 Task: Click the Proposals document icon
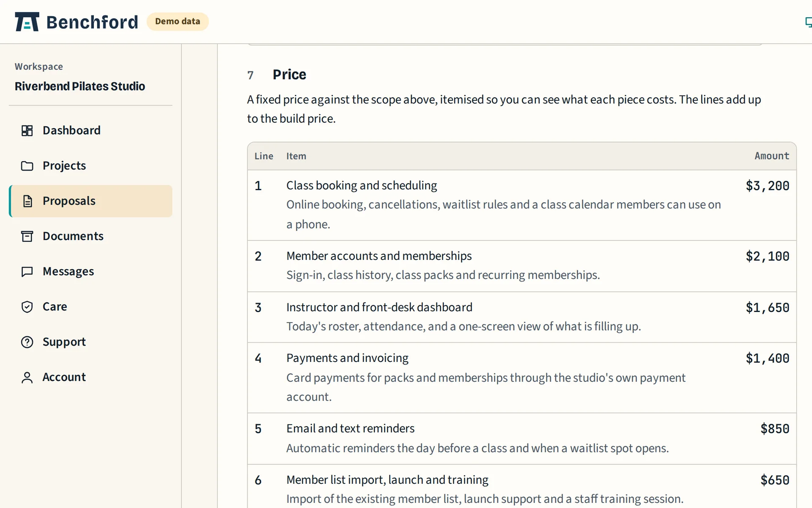pyautogui.click(x=27, y=201)
